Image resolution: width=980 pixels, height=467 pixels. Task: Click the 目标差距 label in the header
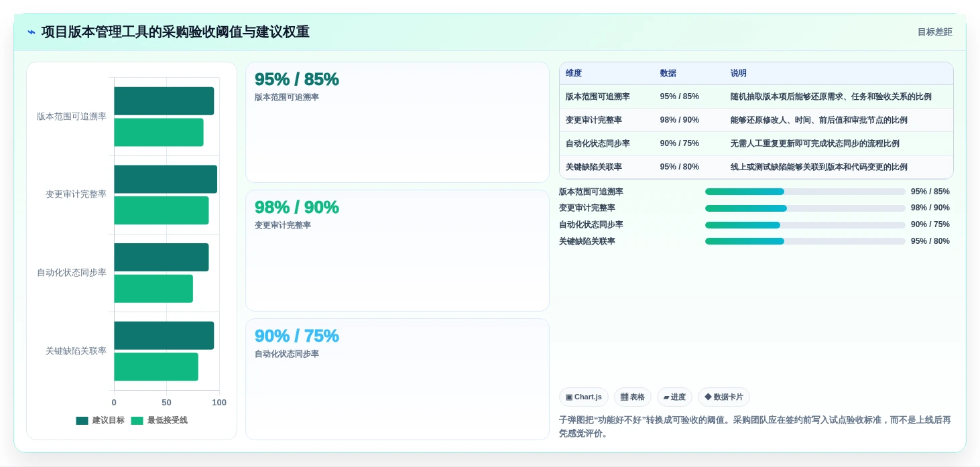pyautogui.click(x=934, y=32)
